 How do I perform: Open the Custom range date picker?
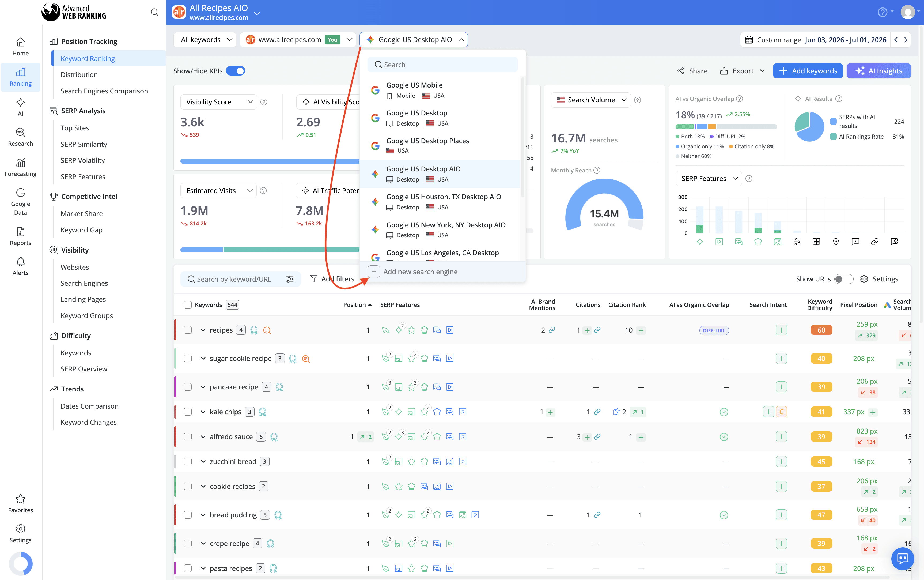[x=815, y=40]
